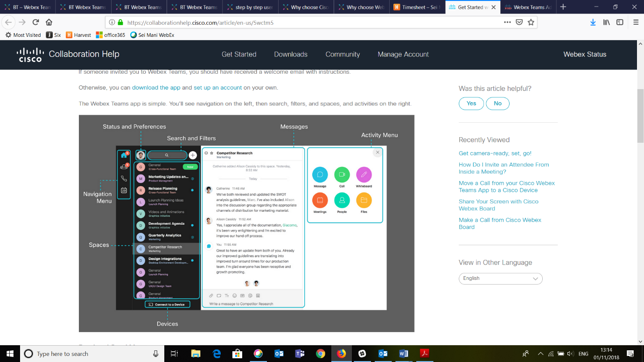This screenshot has height=362, width=644.
Task: Switch to the 'step by step user' tab
Action: [x=250, y=7]
